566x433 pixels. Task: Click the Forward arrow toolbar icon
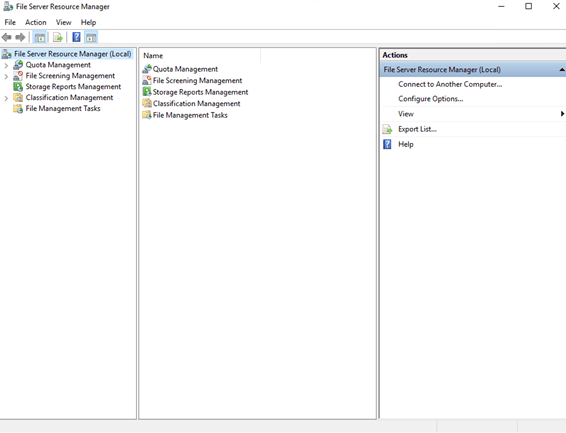pos(20,37)
